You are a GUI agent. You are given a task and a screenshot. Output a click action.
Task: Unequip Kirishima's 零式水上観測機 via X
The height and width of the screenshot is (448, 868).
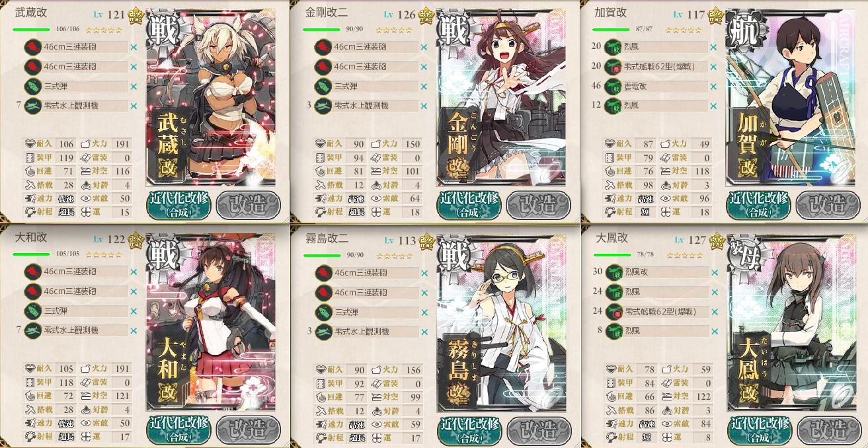(x=424, y=331)
